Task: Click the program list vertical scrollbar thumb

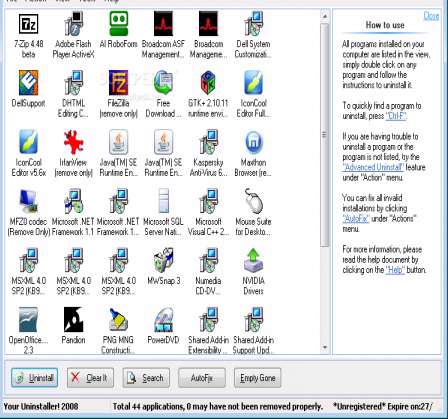Action: click(x=325, y=135)
